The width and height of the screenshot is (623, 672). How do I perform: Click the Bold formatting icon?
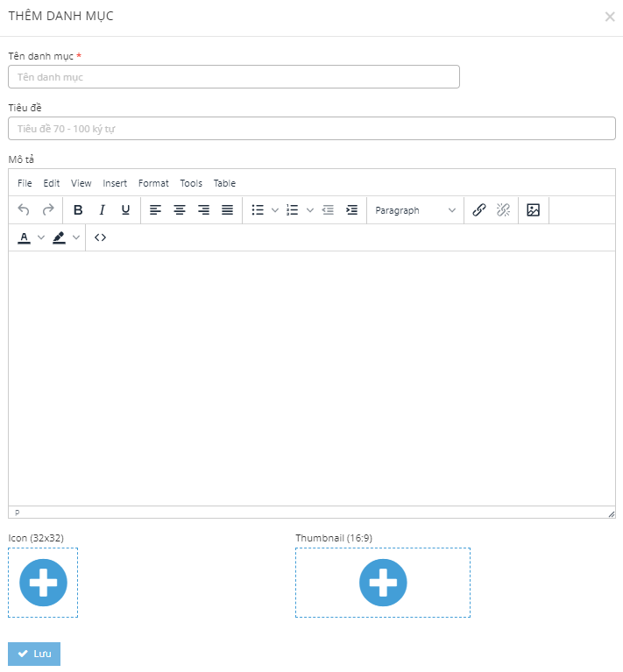point(78,210)
